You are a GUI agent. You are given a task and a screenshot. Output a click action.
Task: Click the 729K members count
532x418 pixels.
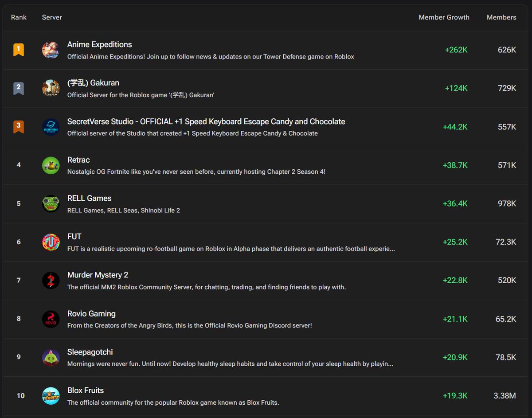507,88
